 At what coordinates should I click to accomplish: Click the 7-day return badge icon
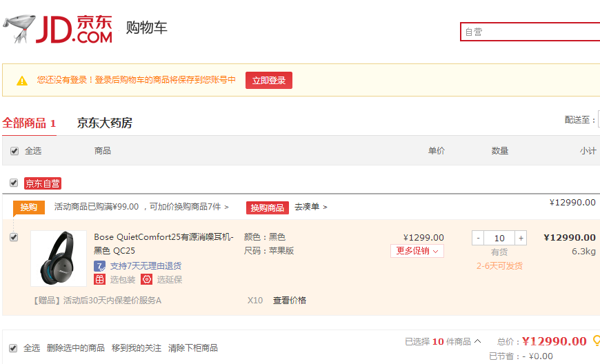pos(99,266)
